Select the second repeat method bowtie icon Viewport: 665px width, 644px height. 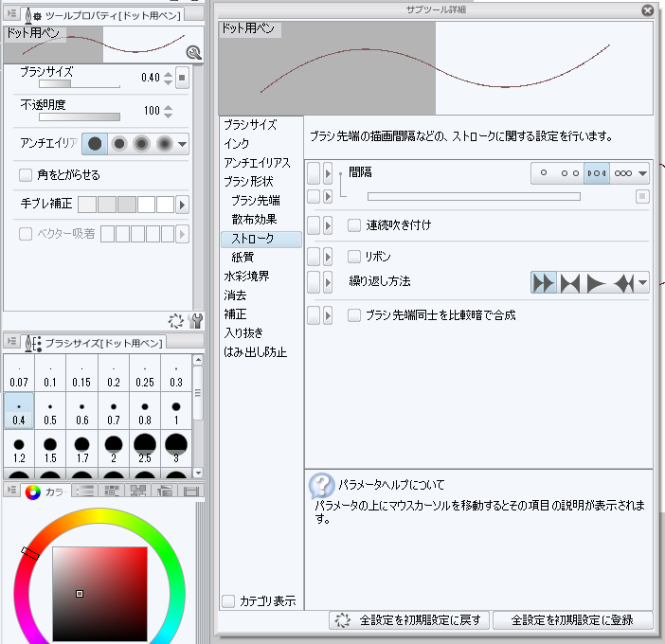570,282
